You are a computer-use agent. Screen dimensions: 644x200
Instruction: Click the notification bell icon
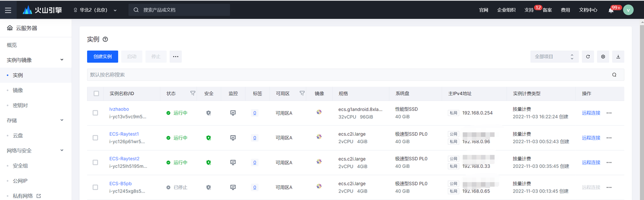point(611,10)
